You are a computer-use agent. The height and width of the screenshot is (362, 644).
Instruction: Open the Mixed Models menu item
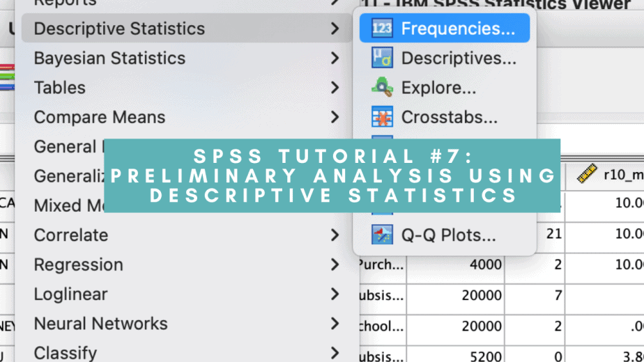[x=69, y=205]
